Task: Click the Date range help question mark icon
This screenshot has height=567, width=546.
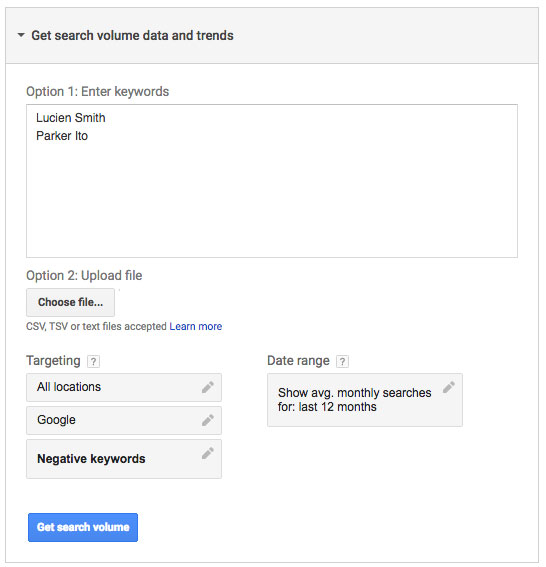Action: tap(342, 361)
